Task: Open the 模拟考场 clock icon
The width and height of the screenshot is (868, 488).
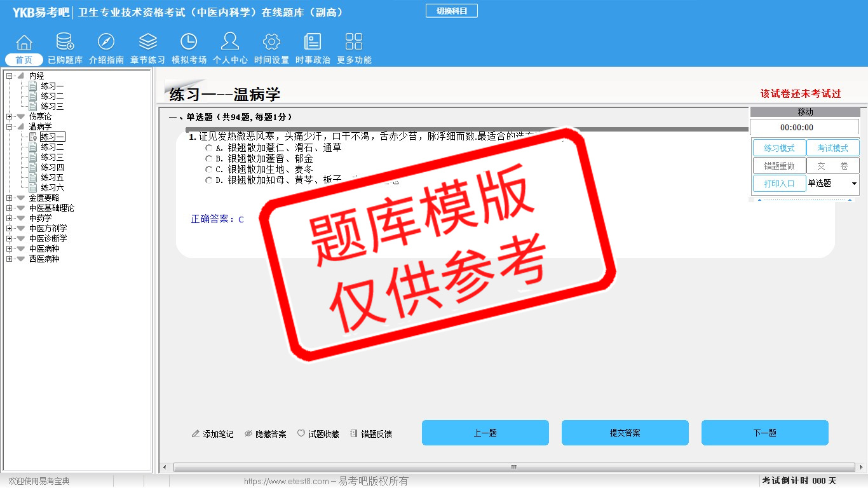Action: tap(189, 42)
